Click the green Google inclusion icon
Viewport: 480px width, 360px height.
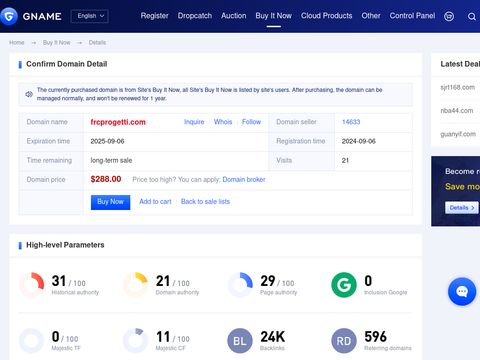click(344, 285)
